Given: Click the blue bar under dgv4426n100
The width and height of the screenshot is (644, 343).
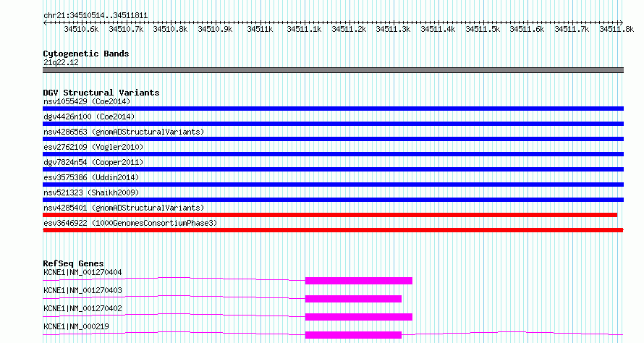Looking at the screenshot, I should [x=333, y=124].
